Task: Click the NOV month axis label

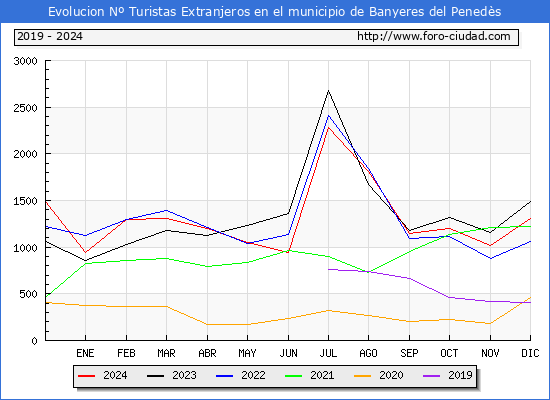Action: tap(490, 353)
